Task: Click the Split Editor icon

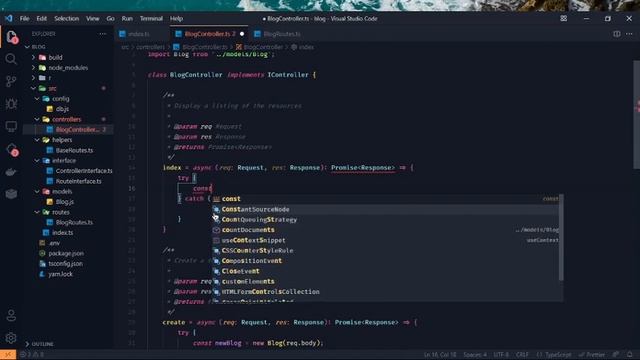Action: pos(617,34)
